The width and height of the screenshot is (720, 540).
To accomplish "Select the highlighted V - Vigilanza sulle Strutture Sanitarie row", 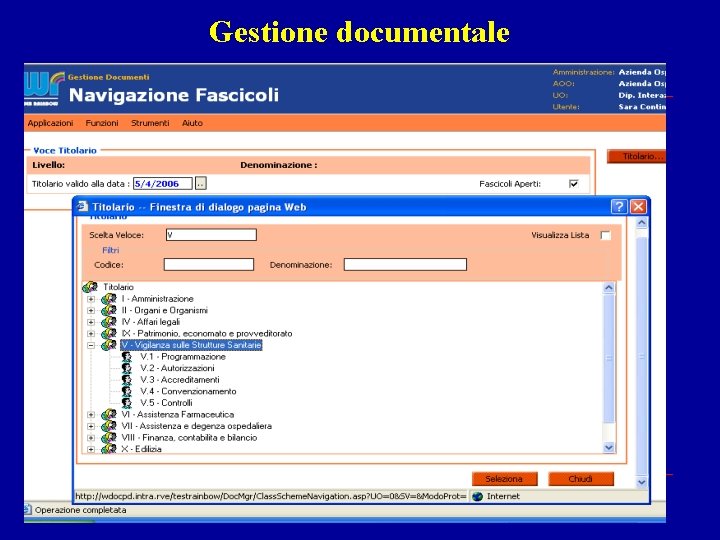I will pyautogui.click(x=191, y=345).
